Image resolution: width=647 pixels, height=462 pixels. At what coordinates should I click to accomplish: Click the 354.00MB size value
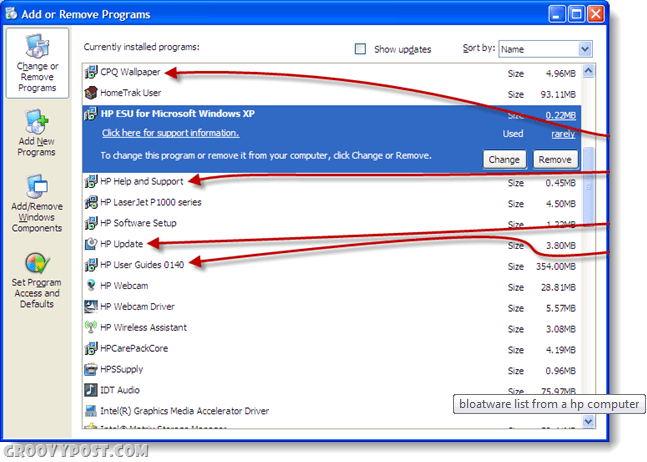[x=556, y=266]
